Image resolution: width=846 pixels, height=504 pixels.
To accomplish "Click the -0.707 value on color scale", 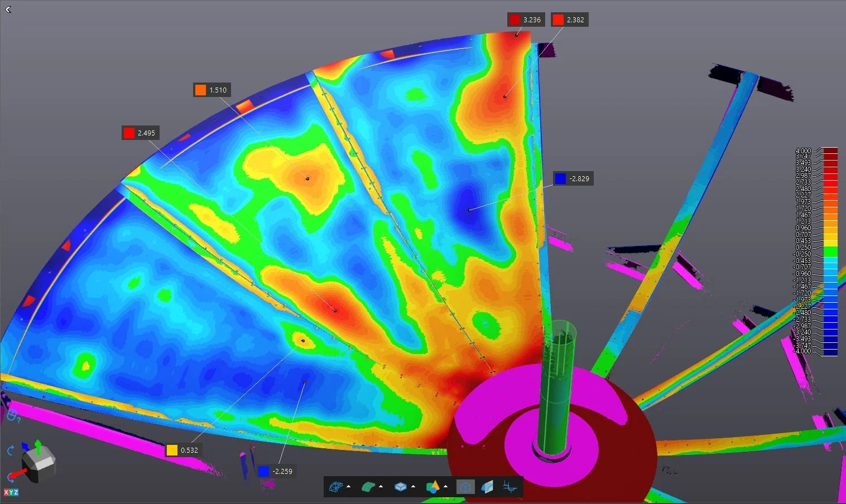I will point(802,267).
